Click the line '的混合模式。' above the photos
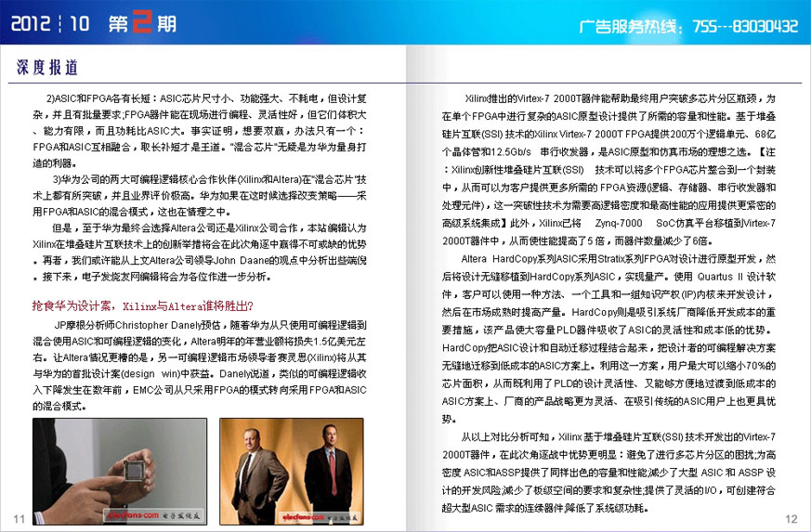 59,407
